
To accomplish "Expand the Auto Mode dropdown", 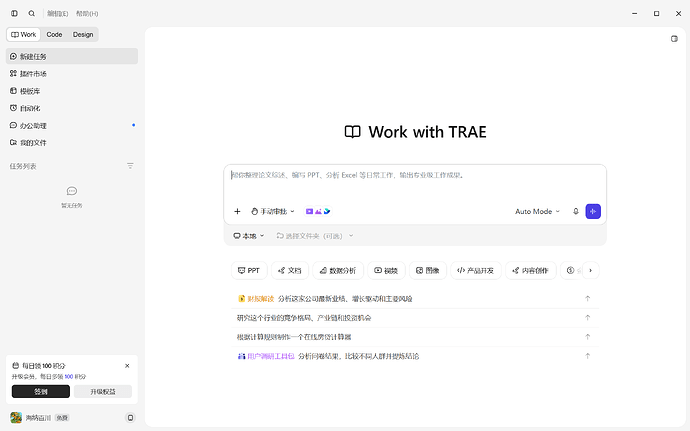I will [x=537, y=211].
